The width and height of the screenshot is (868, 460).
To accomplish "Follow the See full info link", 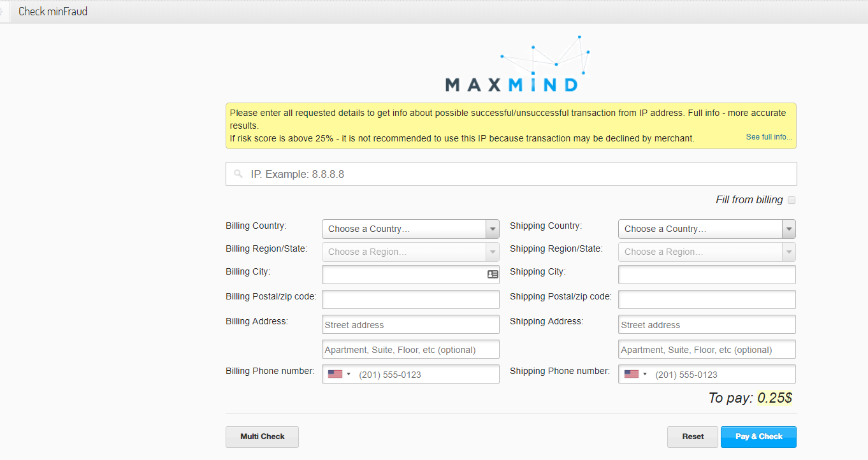I will tap(769, 137).
